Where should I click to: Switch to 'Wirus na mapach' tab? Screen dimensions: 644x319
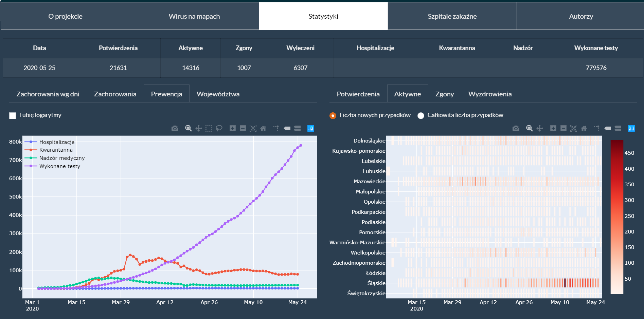194,16
